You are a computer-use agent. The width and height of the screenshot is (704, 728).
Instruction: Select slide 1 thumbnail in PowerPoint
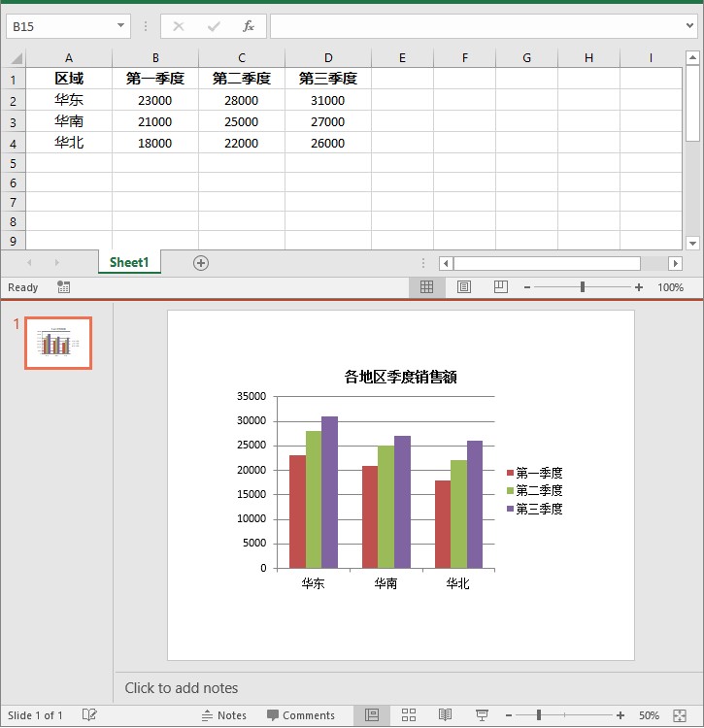pyautogui.click(x=58, y=343)
